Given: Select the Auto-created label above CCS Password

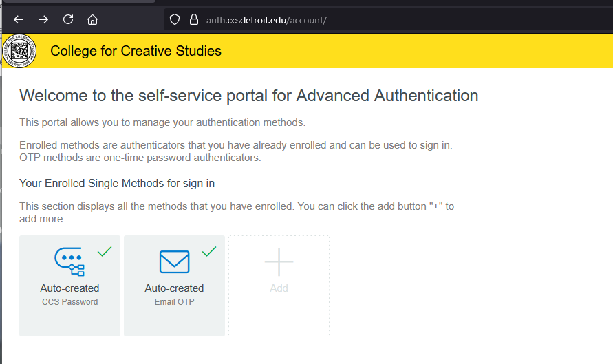Looking at the screenshot, I should pos(69,288).
